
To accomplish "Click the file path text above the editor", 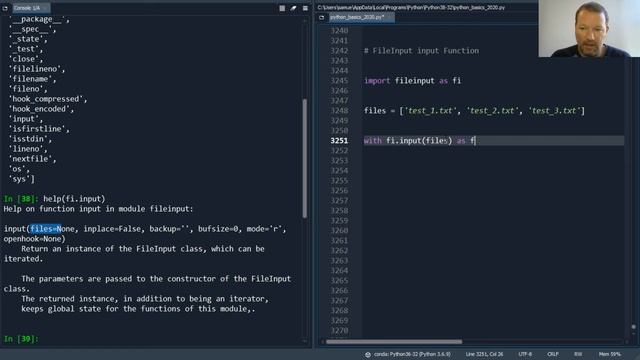I will tap(411, 8).
